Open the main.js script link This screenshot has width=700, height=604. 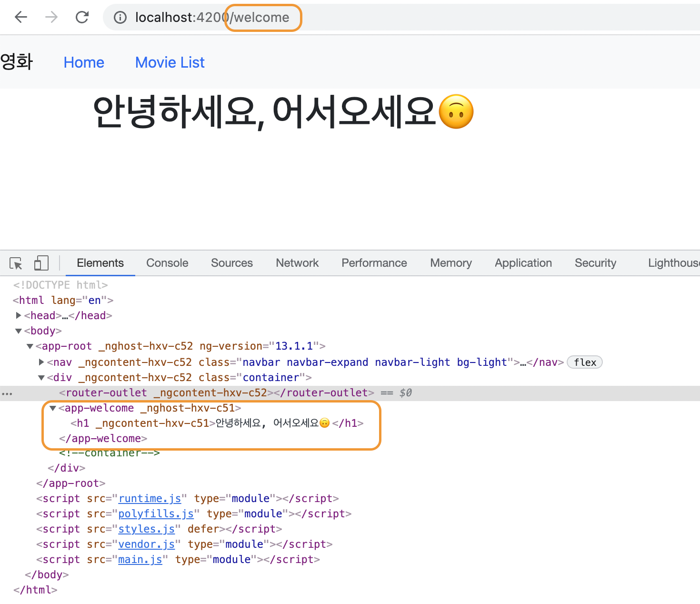140,559
